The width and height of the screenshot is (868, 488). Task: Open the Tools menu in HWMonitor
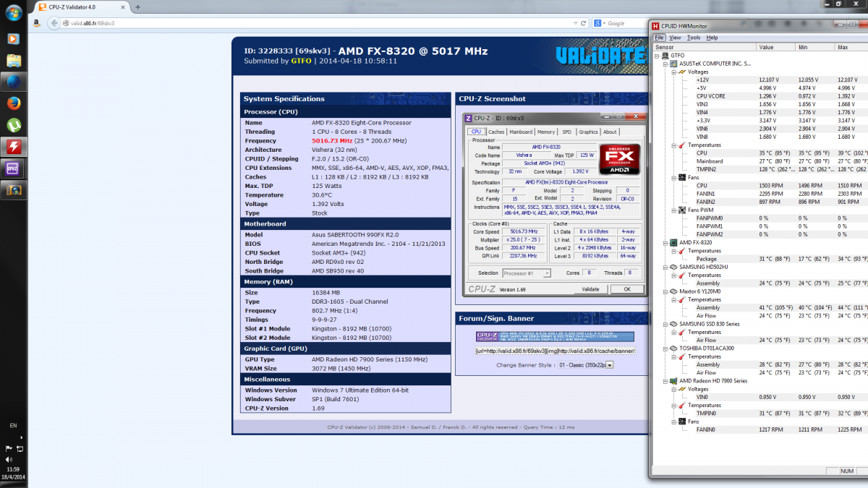[694, 38]
